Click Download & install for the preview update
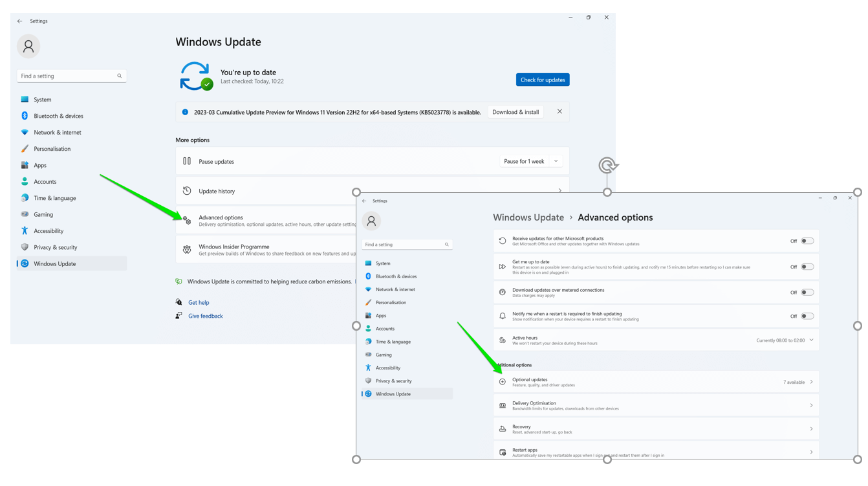The width and height of the screenshot is (868, 486). pyautogui.click(x=515, y=112)
